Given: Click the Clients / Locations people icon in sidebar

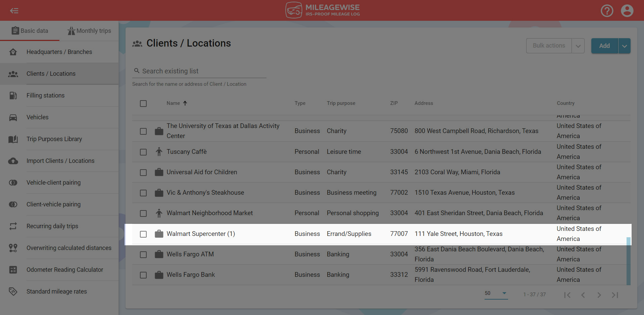Looking at the screenshot, I should [x=13, y=74].
